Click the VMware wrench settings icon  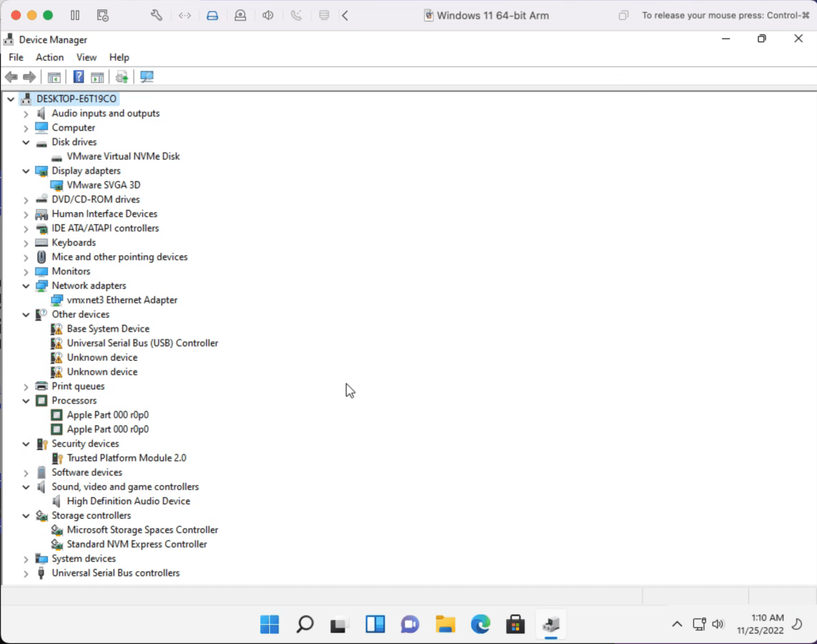[156, 16]
